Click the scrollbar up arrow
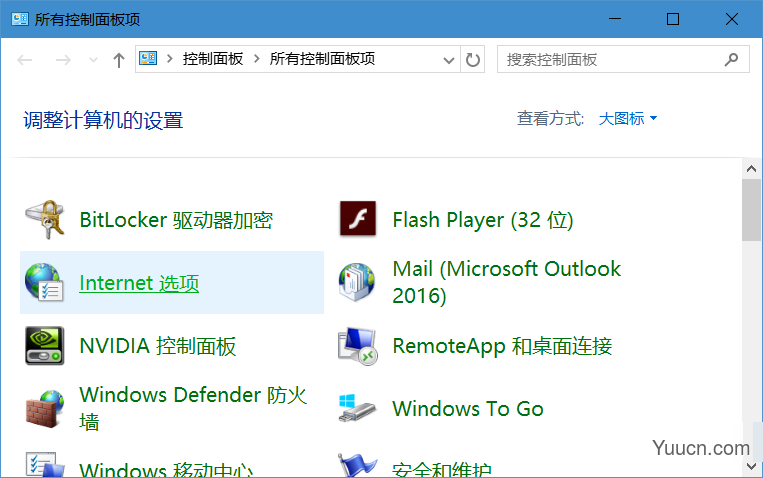 (x=751, y=168)
